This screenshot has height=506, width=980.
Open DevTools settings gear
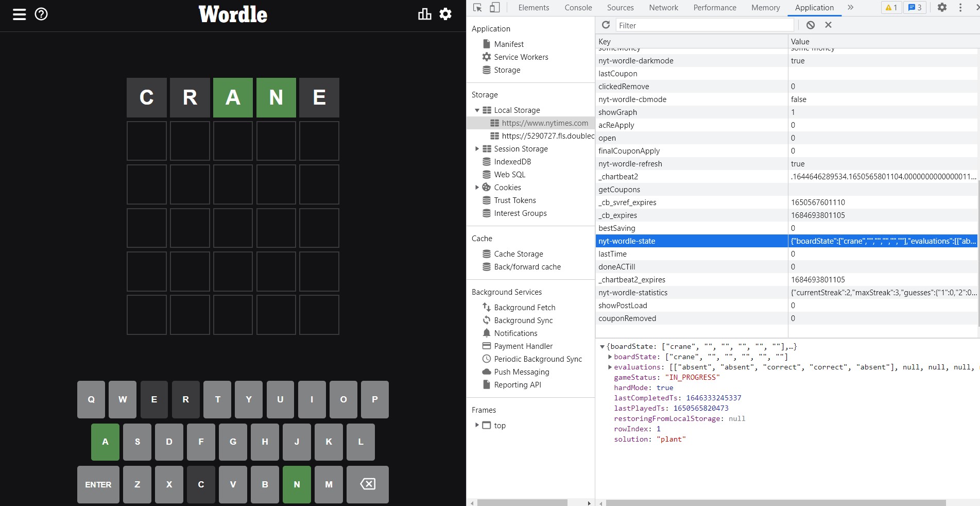(x=942, y=7)
